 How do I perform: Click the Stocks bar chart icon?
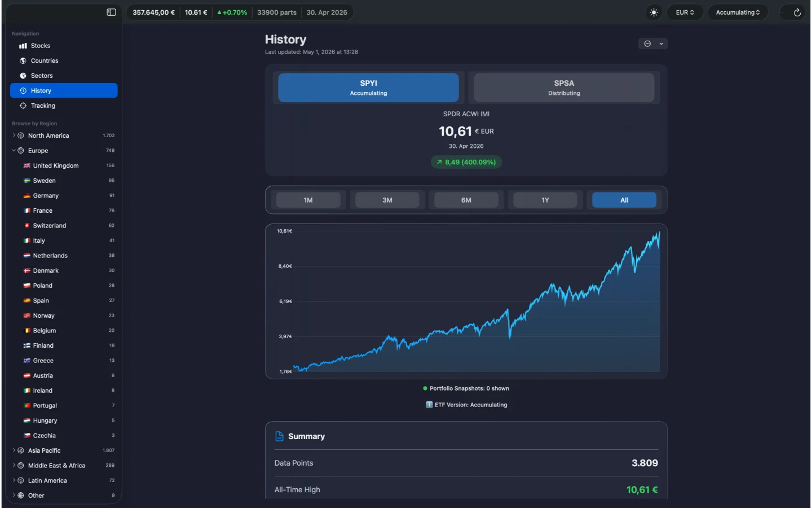(x=23, y=46)
